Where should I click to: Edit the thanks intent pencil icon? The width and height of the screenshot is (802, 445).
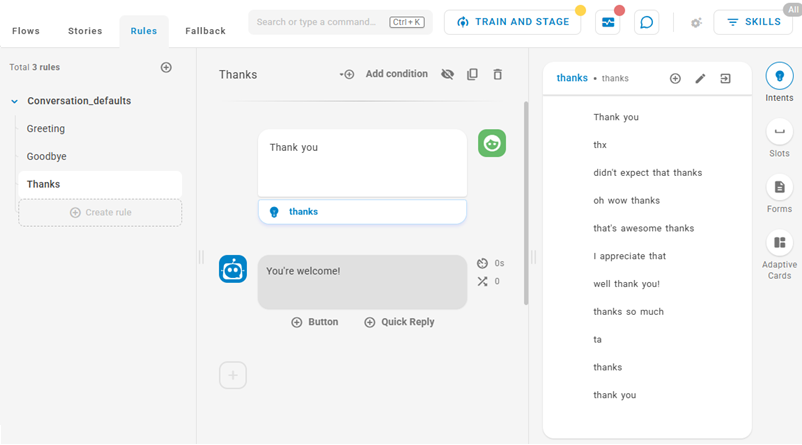[x=700, y=78]
